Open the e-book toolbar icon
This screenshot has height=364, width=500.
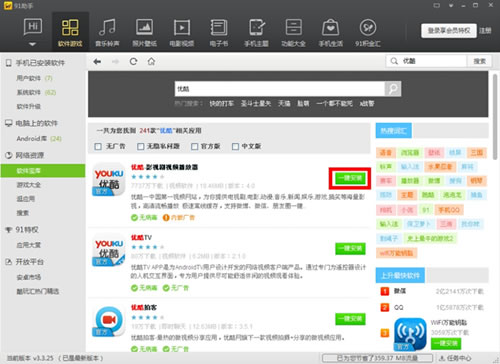tap(219, 27)
